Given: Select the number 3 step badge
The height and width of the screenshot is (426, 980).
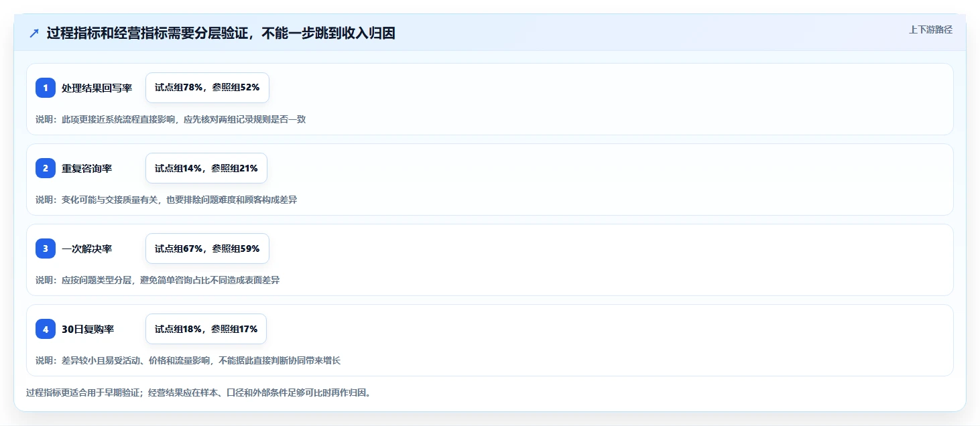Looking at the screenshot, I should point(46,248).
